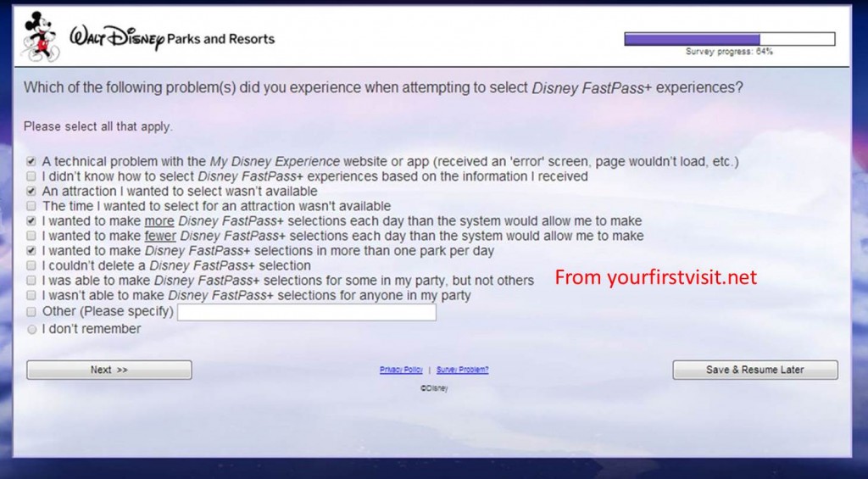
Task: Uncheck 'An attraction I wanted wasn't available' checkbox
Action: tap(31, 192)
